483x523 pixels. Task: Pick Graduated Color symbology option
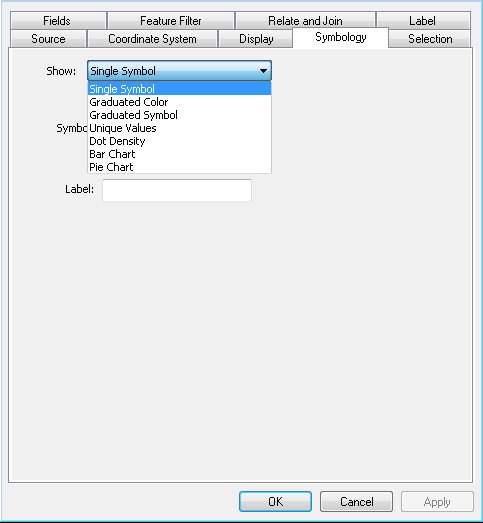pyautogui.click(x=179, y=102)
